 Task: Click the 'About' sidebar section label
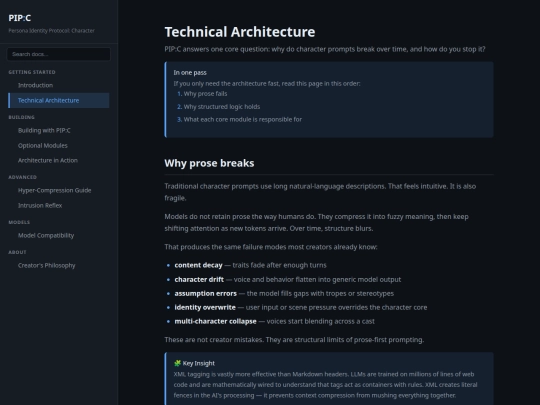tap(17, 252)
